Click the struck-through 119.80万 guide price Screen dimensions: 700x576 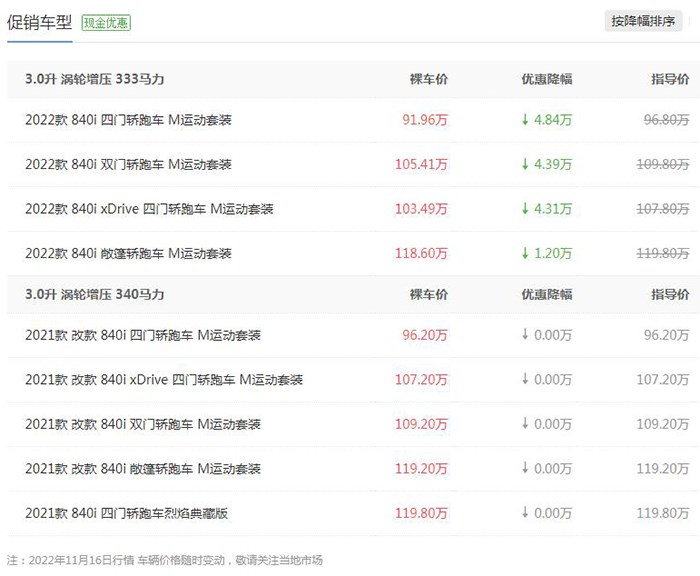(x=663, y=254)
